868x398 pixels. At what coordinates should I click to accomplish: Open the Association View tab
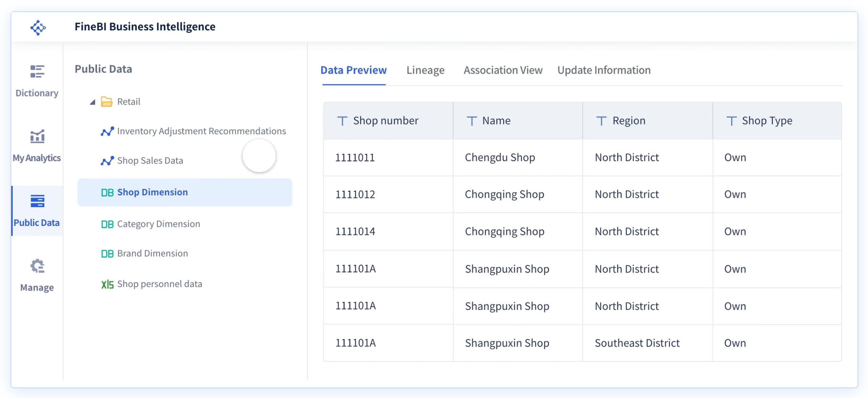click(x=503, y=70)
